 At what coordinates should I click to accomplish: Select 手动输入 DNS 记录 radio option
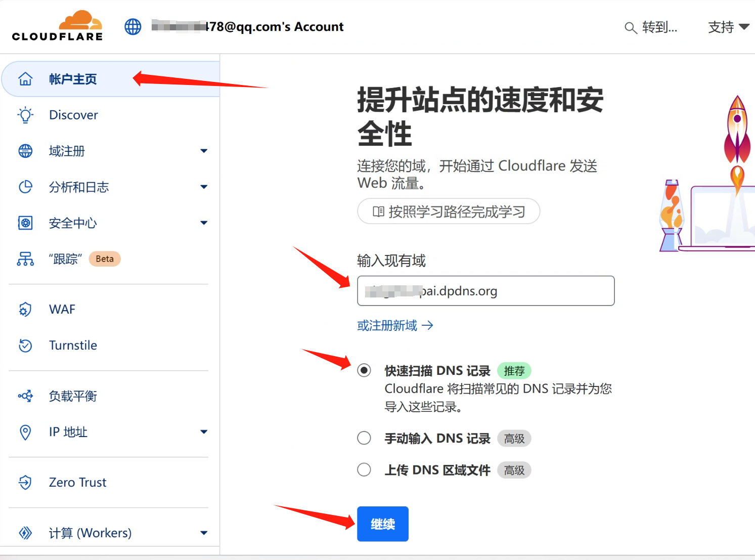364,438
